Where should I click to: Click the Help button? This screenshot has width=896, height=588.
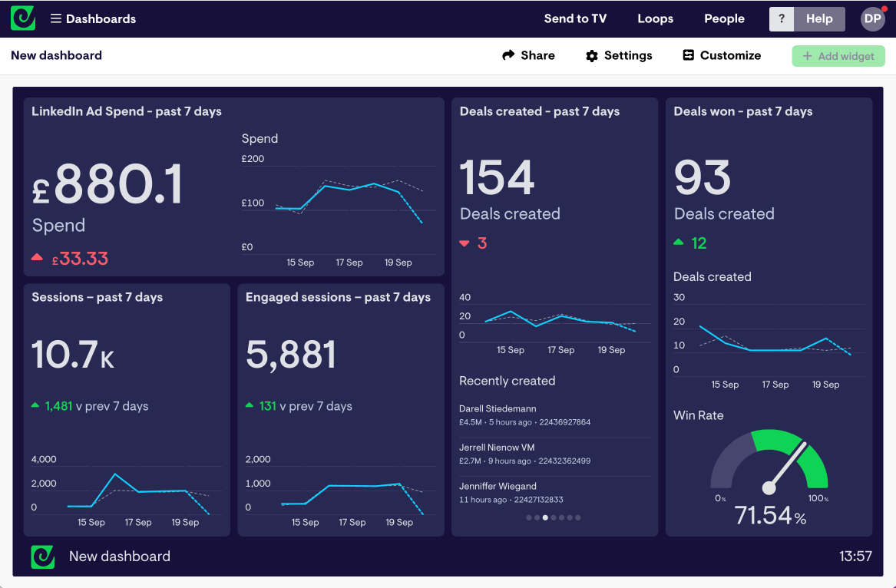point(819,18)
